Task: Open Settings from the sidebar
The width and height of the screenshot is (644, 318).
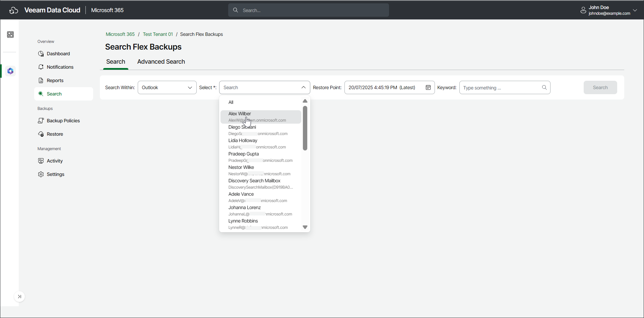Action: (x=55, y=174)
